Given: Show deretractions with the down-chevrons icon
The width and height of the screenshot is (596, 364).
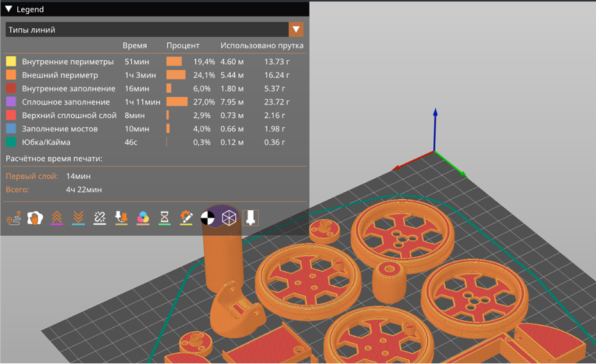Looking at the screenshot, I should pyautogui.click(x=78, y=218).
